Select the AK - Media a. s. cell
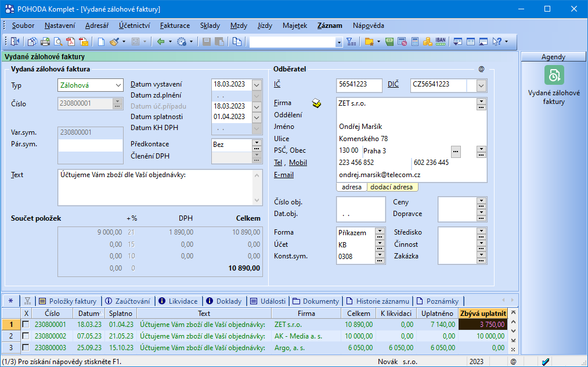 coord(306,336)
